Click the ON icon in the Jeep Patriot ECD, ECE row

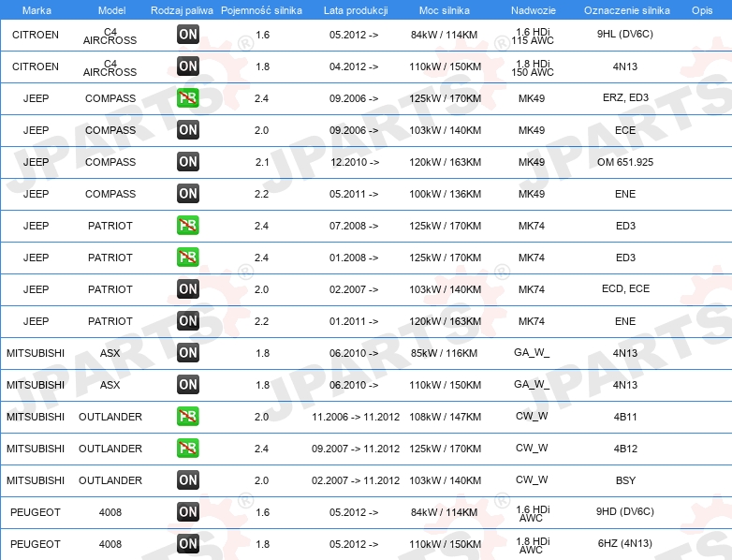point(188,289)
